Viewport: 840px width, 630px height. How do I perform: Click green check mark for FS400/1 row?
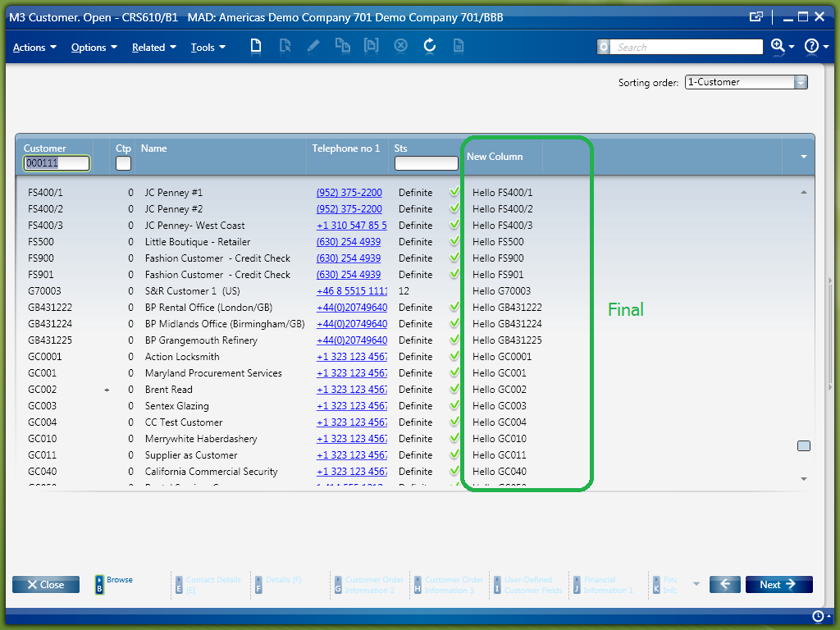click(454, 192)
